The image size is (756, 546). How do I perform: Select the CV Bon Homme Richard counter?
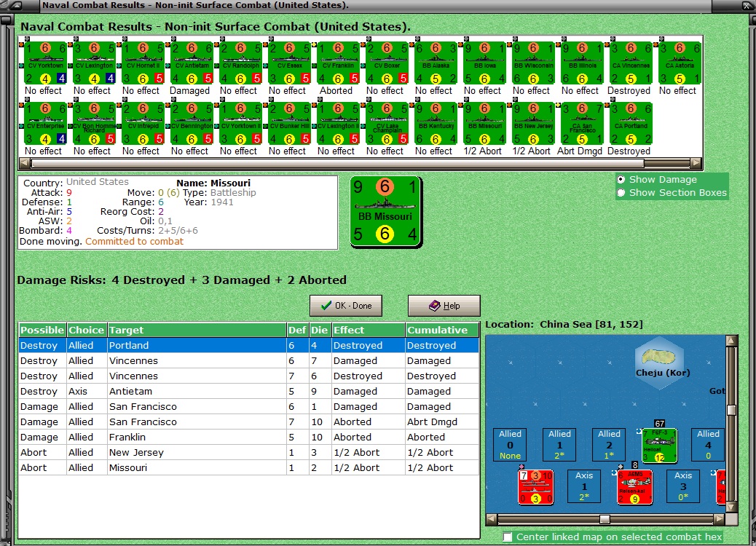tap(95, 124)
